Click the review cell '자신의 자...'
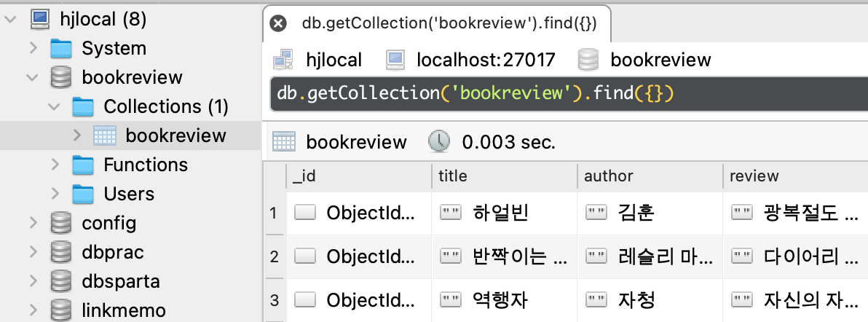 click(795, 300)
